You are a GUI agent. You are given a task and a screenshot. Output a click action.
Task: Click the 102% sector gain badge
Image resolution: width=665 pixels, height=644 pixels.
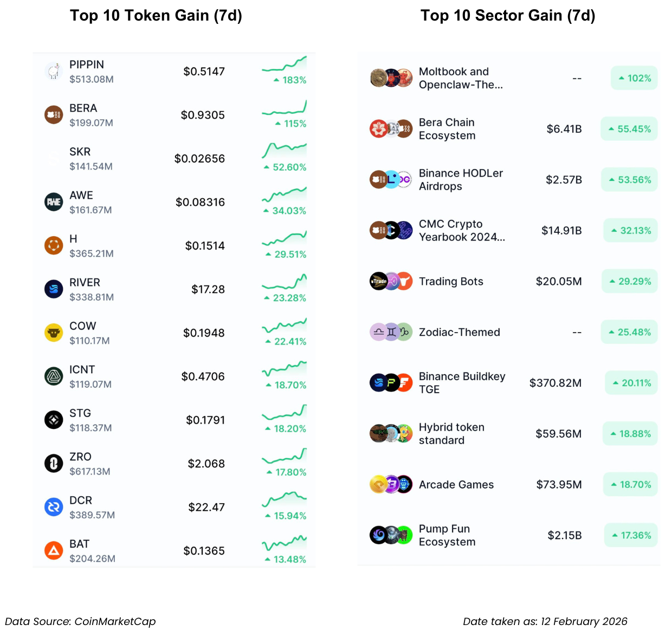point(634,78)
